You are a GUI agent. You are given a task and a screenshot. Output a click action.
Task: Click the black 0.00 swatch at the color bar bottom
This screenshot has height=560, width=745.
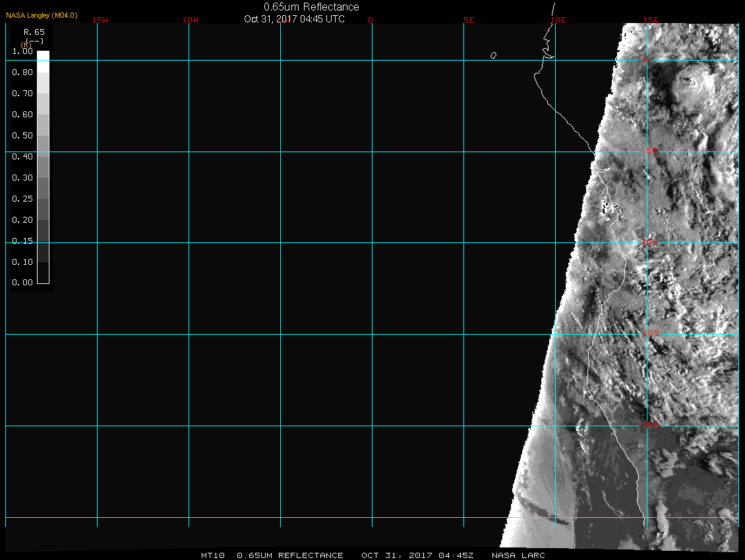click(x=43, y=273)
